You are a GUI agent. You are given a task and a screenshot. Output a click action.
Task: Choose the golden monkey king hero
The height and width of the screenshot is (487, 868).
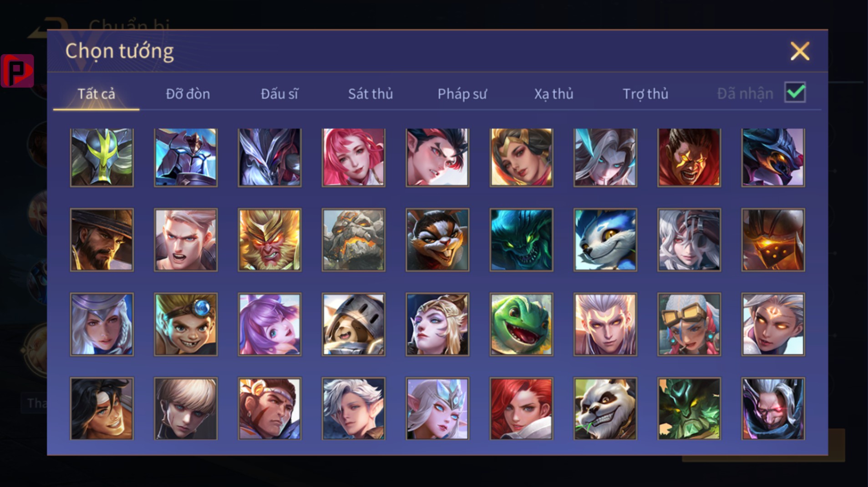(269, 240)
